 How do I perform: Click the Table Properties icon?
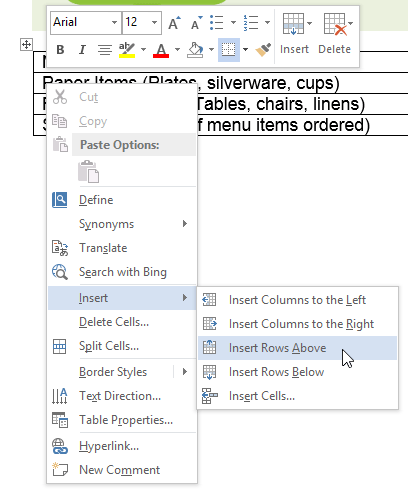tap(60, 420)
